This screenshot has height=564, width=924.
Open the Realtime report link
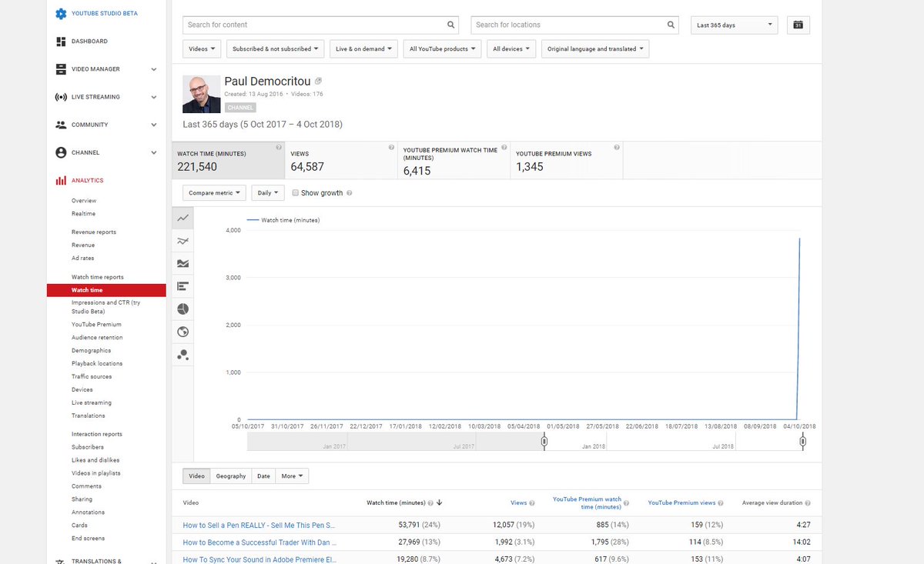(x=84, y=214)
